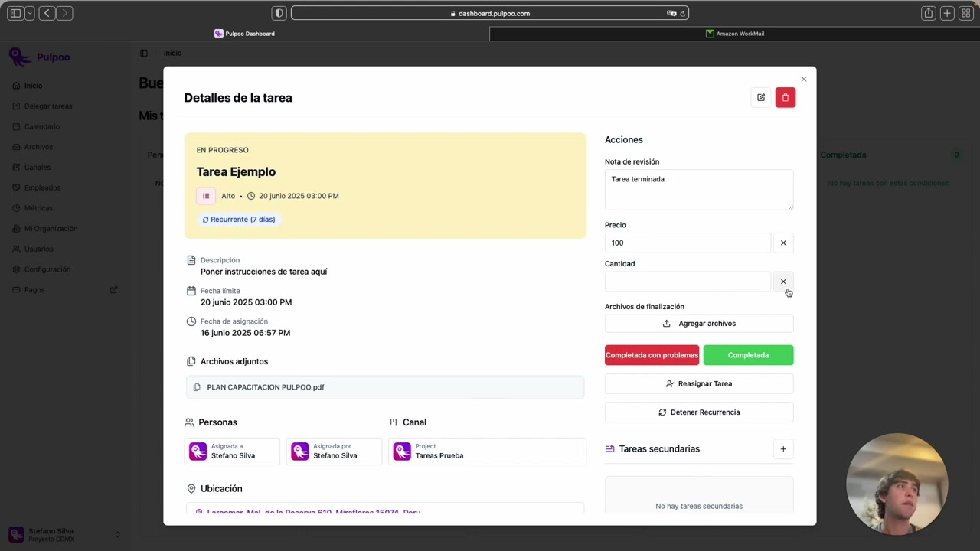Open Mi Organización in the sidebar
980x551 pixels.
[51, 229]
